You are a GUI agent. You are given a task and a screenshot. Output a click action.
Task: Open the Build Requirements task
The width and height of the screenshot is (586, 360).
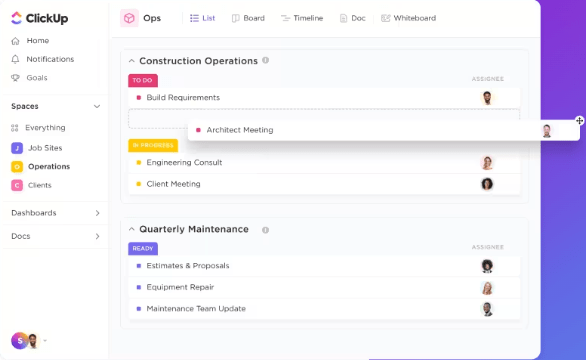coord(183,98)
